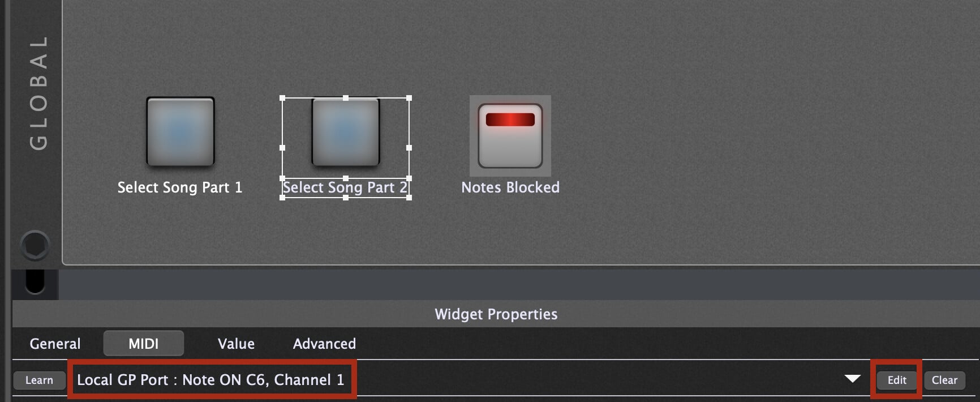
Task: Select the "Select Song Part 1" text label
Action: coord(180,187)
